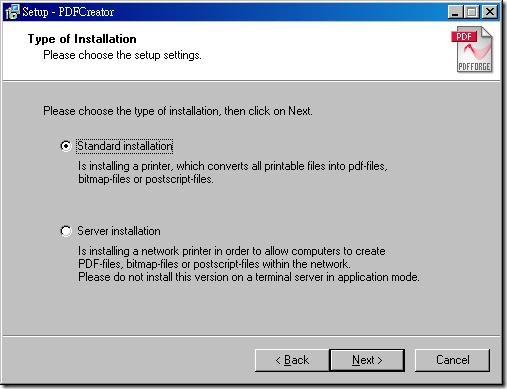The image size is (507, 389).
Task: Click the 'then click on Next' instruction text
Action: click(x=268, y=111)
